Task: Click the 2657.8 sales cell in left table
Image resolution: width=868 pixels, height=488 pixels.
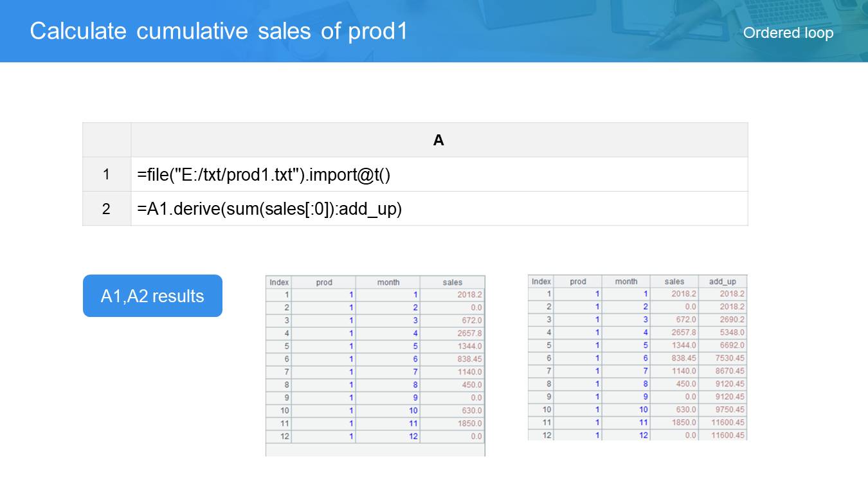Action: 453,333
